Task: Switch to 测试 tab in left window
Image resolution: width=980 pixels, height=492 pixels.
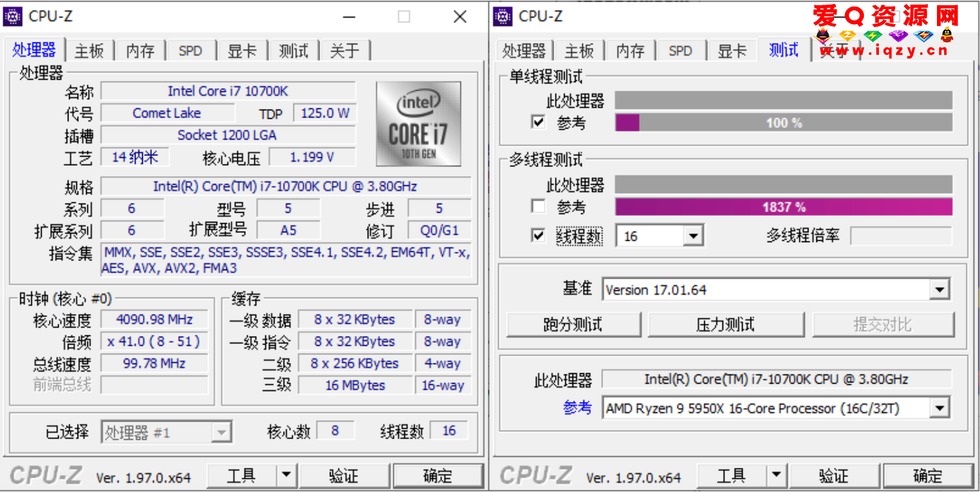Action: (x=293, y=51)
